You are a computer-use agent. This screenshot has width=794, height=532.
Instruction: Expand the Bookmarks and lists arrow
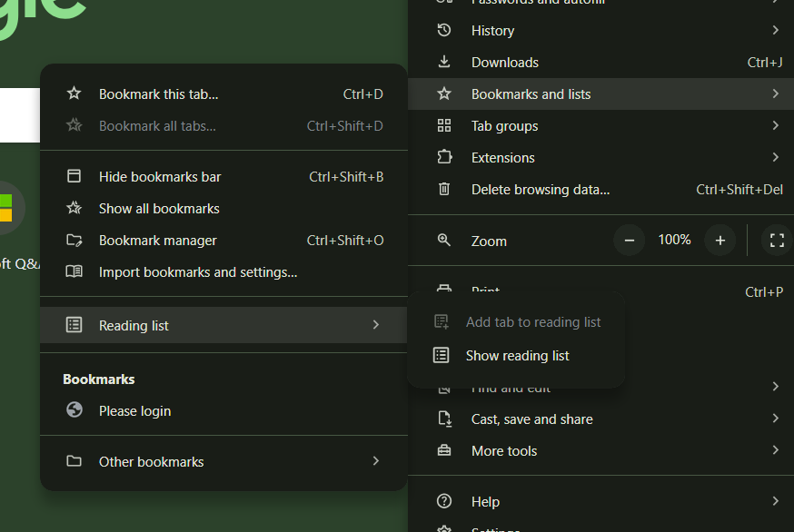[775, 94]
